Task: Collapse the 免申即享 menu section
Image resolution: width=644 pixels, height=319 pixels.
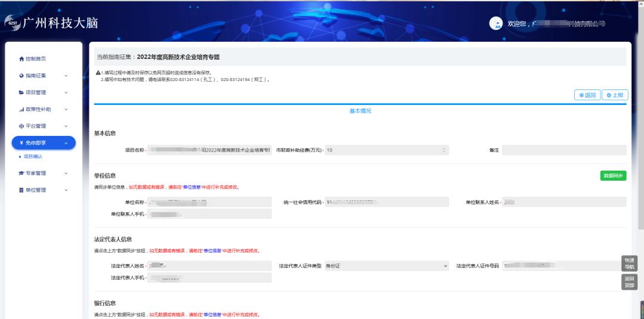Action: [x=66, y=143]
